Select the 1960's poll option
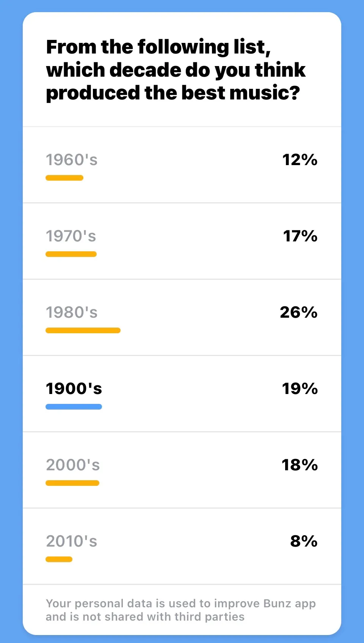 (x=72, y=160)
